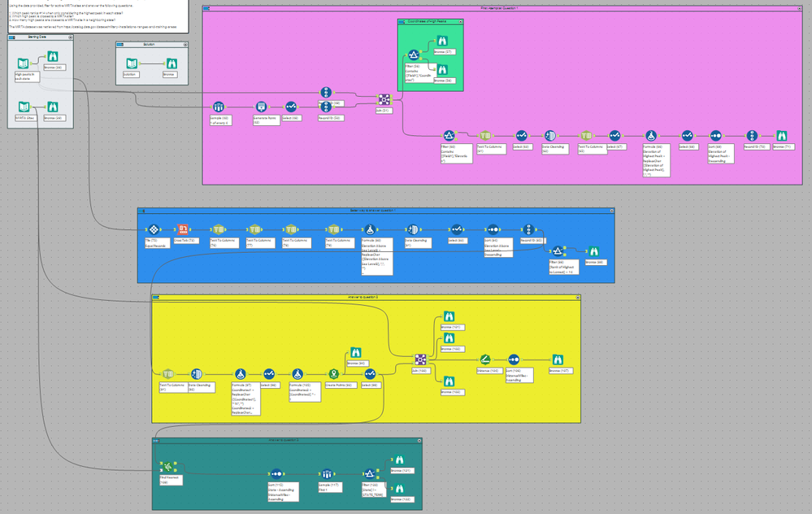The height and width of the screenshot is (514, 812).
Task: Click the Sort (113) State - Ascending annotation
Action: point(282,492)
